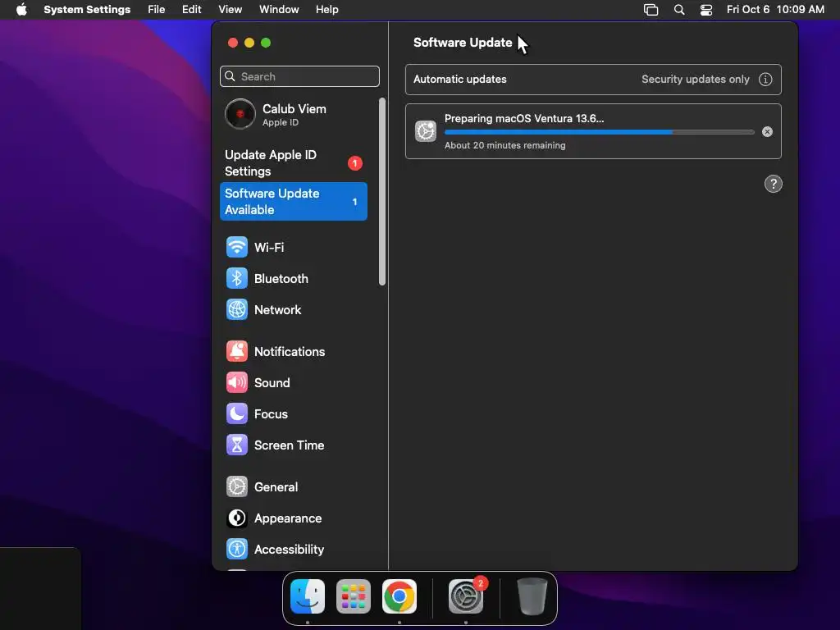Open the System Settings app menu
Viewport: 840px width, 630px height.
87,10
